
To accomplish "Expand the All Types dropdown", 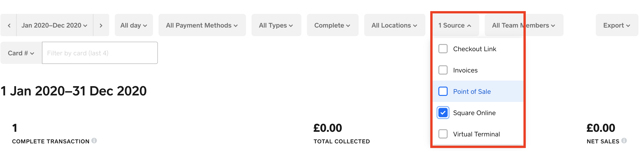I will 276,25.
